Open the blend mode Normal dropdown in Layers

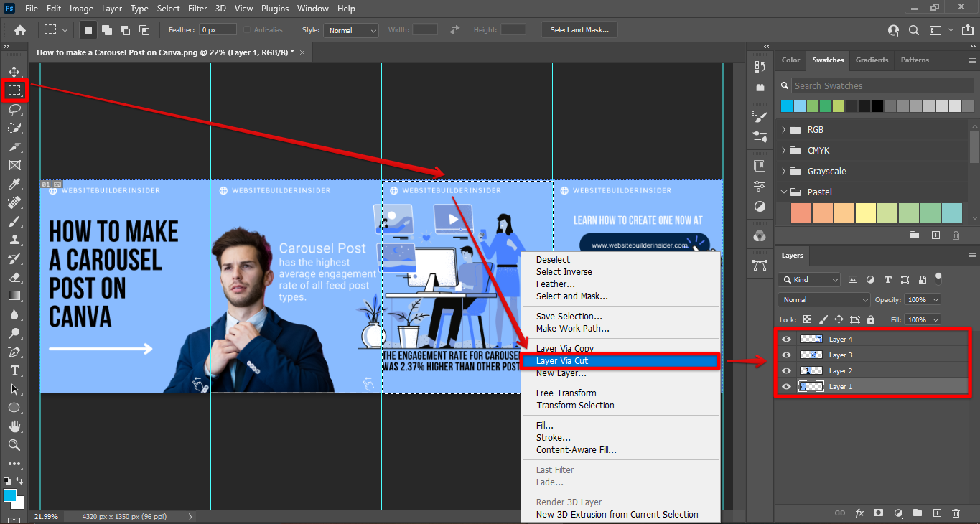coord(823,300)
